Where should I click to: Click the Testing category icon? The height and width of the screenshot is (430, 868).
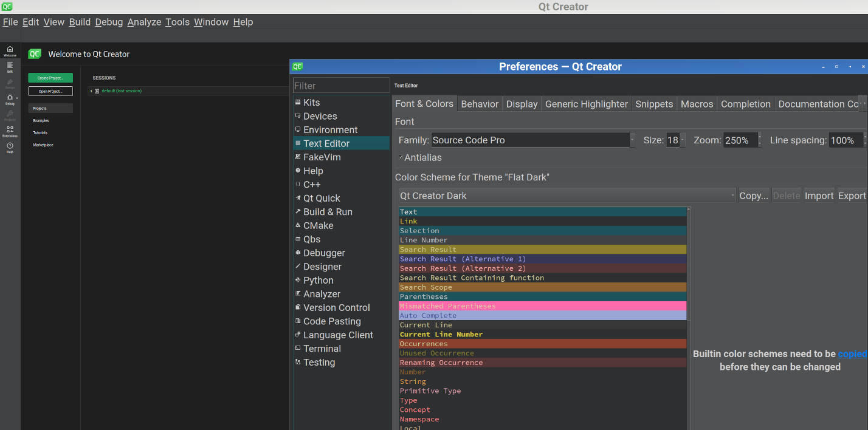tap(298, 361)
